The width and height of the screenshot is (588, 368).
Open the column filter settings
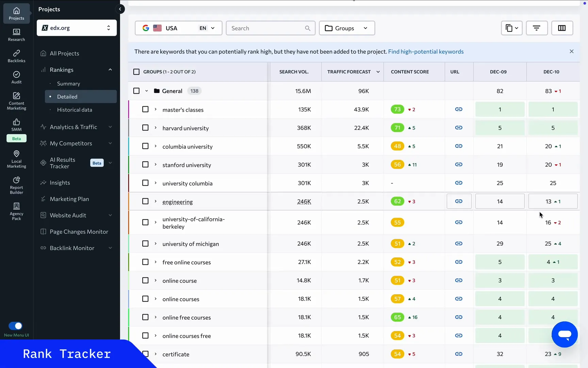point(562,28)
